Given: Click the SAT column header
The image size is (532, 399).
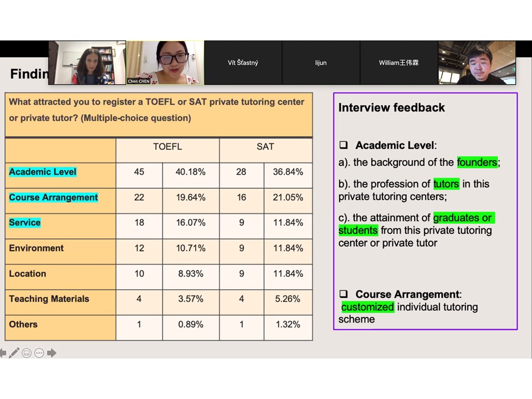Looking at the screenshot, I should [265, 146].
